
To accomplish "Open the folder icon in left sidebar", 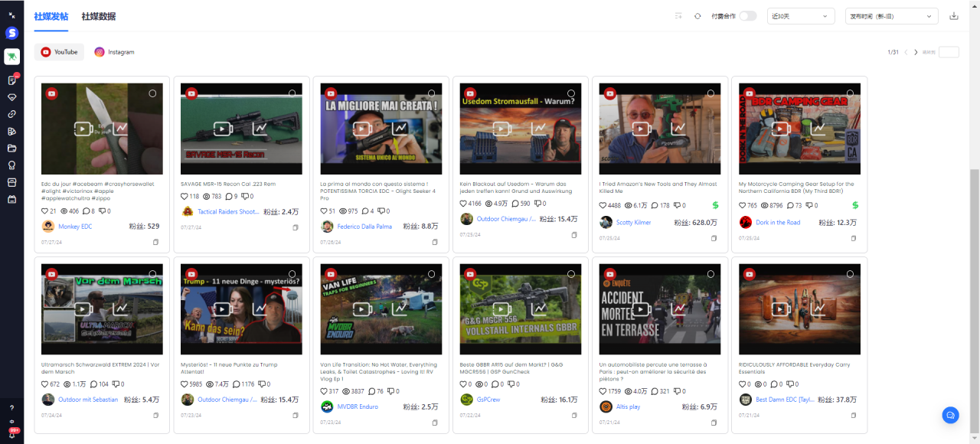I will [11, 148].
